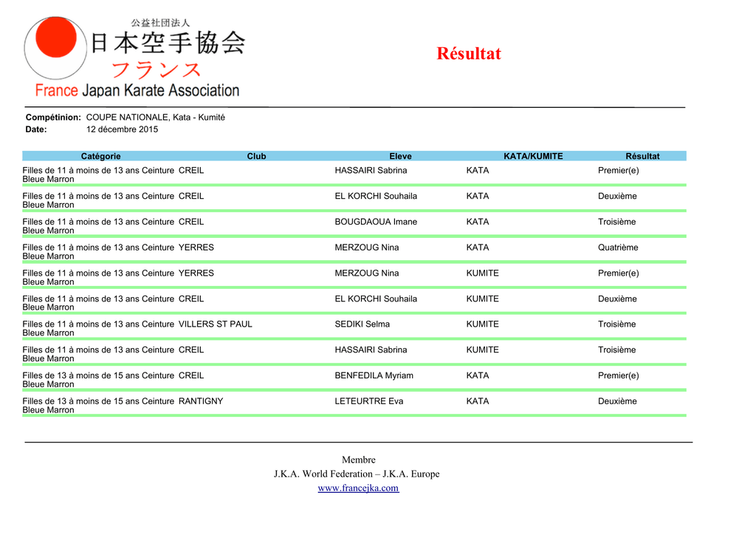Select 'J.K.A. World Federation – J.K.A. Europe' footer line

[357, 474]
